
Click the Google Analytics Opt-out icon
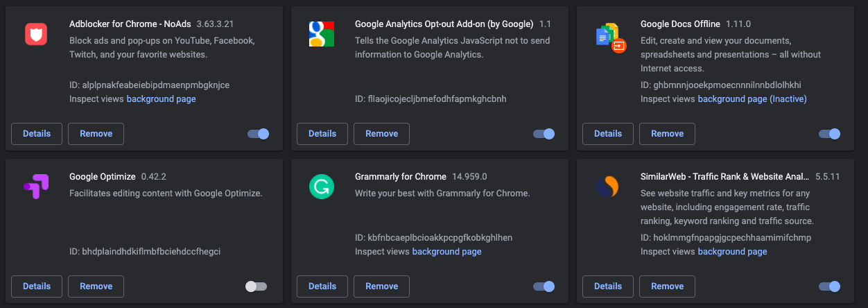322,33
